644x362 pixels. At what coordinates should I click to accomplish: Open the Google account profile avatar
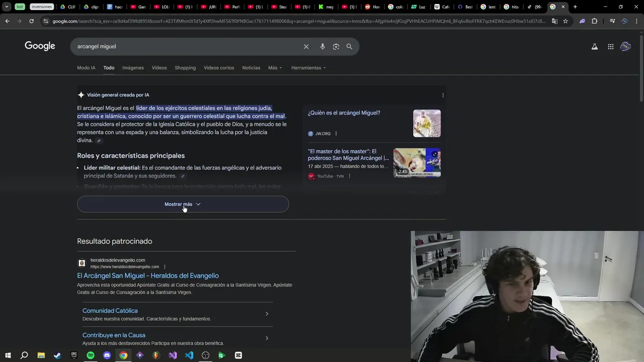pyautogui.click(x=626, y=46)
